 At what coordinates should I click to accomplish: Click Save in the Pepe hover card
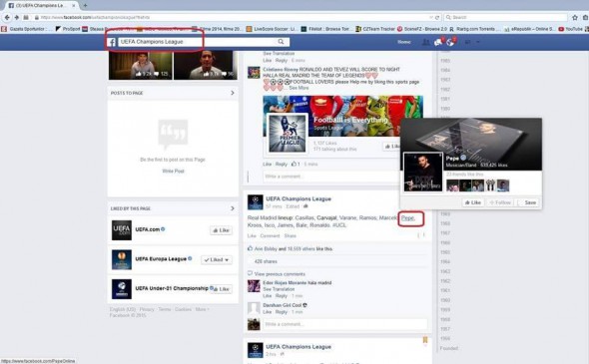tap(528, 202)
